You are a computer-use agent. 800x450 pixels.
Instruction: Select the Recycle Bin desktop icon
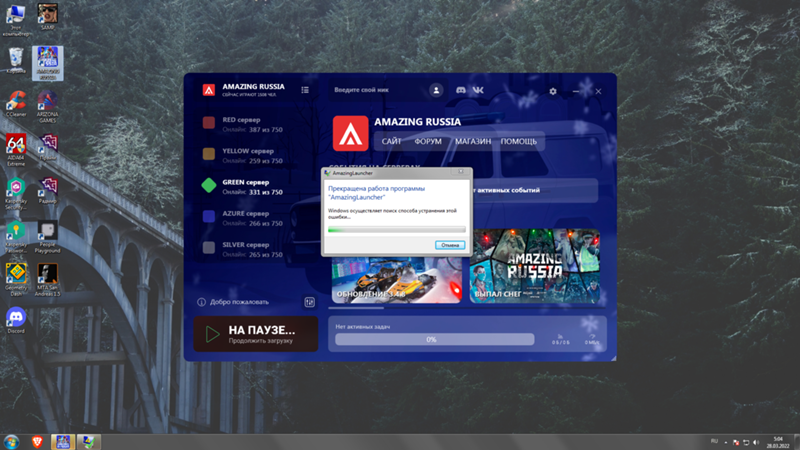pos(16,60)
